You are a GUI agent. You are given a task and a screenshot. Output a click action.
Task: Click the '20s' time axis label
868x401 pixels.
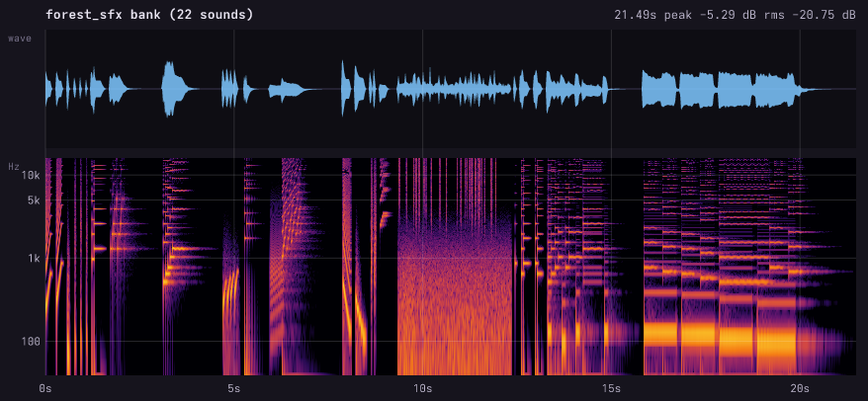(800, 388)
